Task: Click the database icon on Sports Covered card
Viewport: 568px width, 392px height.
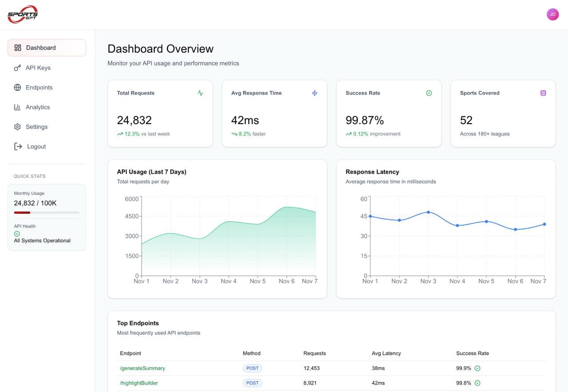Action: [x=543, y=93]
